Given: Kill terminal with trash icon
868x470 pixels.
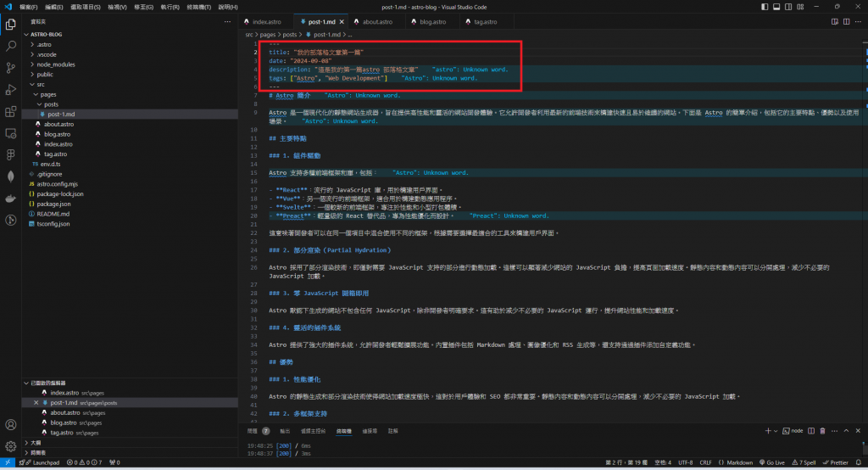Looking at the screenshot, I should pyautogui.click(x=822, y=431).
